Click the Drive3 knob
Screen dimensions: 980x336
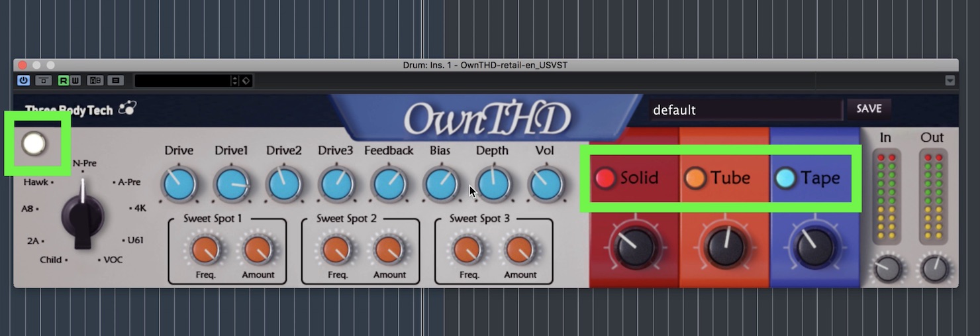pos(336,184)
